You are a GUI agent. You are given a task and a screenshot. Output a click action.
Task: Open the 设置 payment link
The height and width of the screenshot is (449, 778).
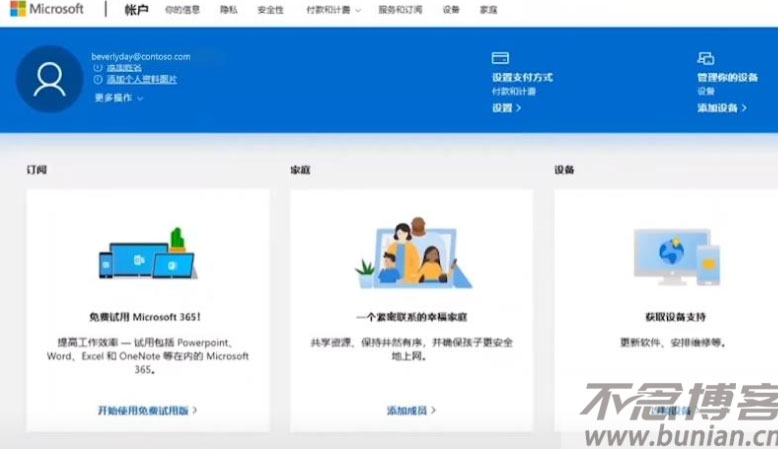[506, 108]
